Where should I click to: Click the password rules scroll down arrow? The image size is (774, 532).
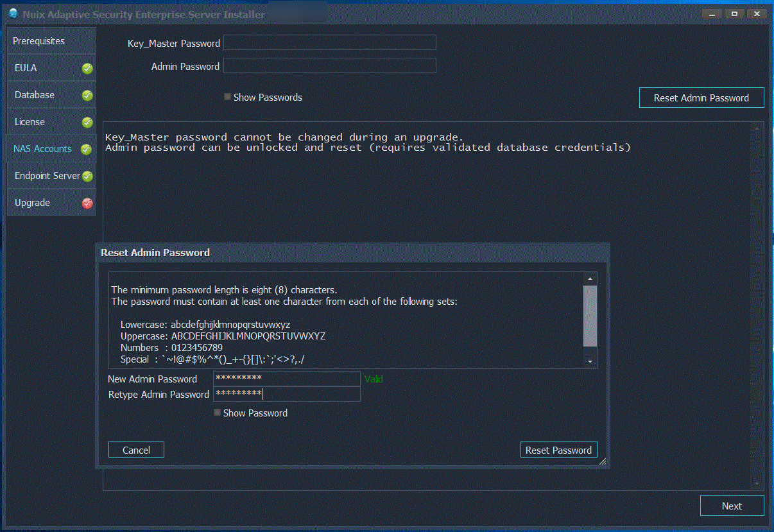(x=590, y=362)
